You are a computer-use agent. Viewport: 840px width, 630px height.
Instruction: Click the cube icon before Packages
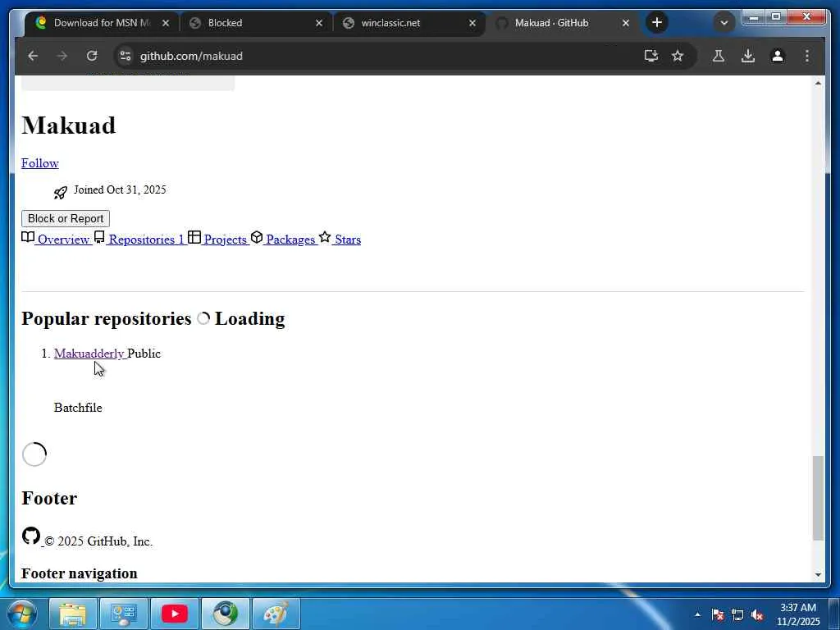[x=257, y=237]
